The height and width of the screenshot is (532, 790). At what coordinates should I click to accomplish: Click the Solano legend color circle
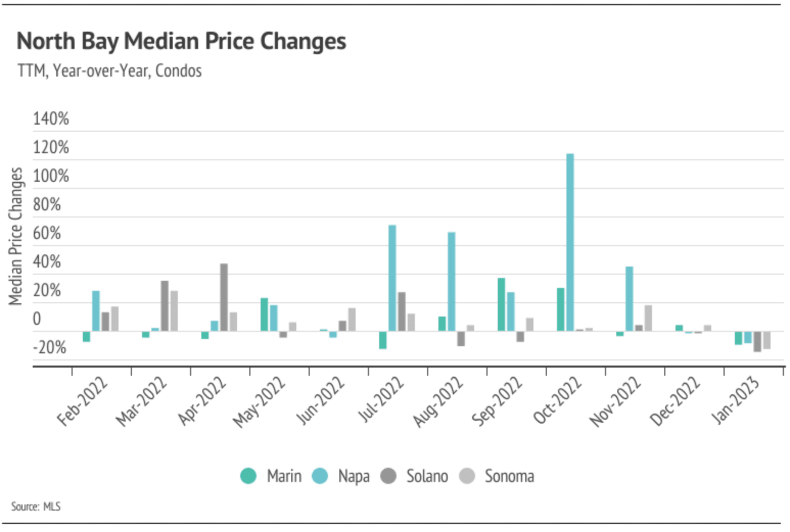[x=388, y=476]
